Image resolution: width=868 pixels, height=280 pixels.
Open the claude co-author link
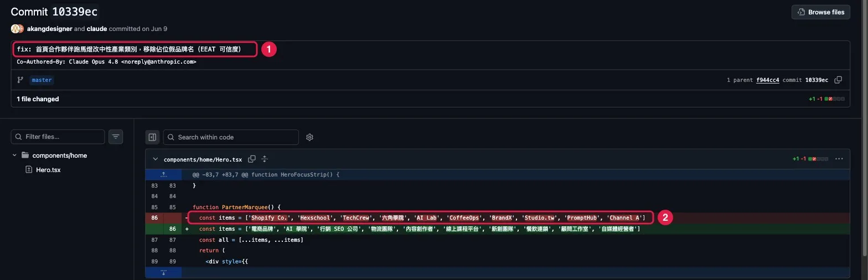[x=97, y=29]
